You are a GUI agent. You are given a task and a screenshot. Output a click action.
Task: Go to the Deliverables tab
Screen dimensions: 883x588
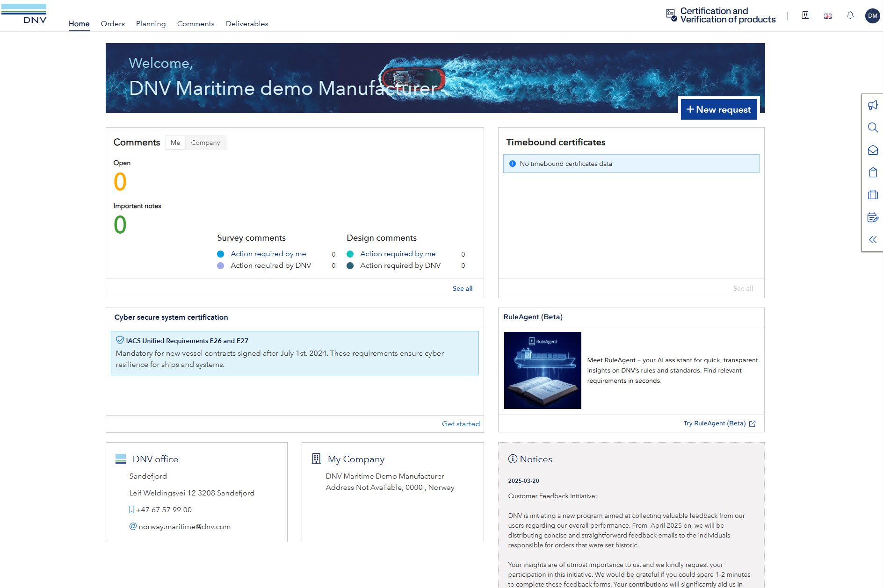point(247,23)
